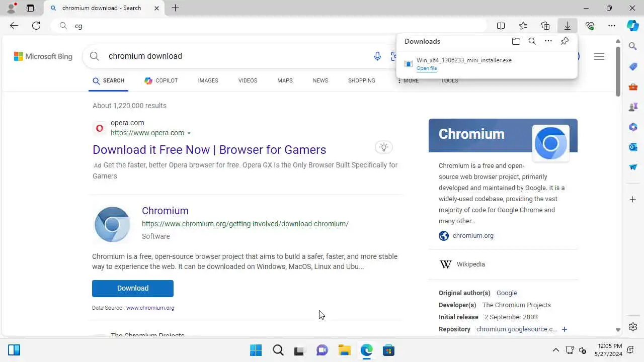Open the Favorites star icon

click(x=523, y=26)
